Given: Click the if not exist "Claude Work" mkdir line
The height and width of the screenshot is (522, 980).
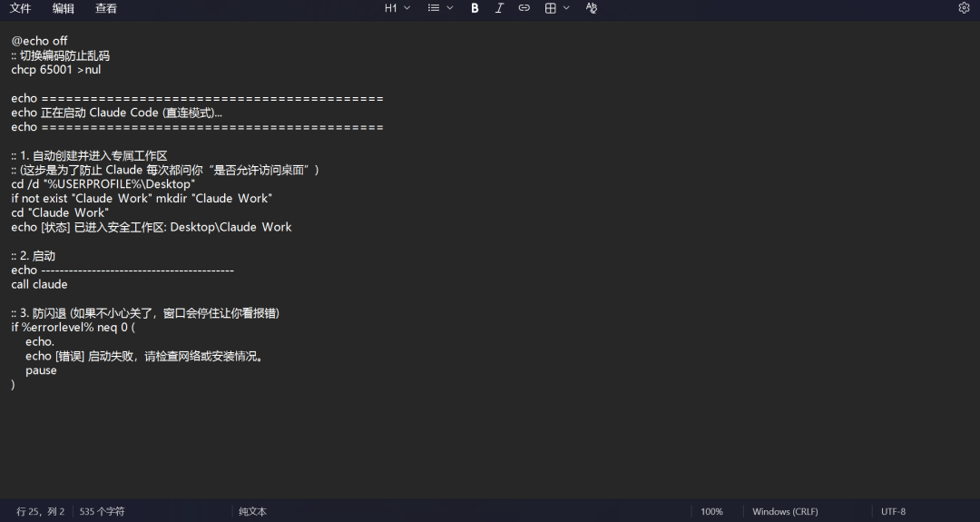Looking at the screenshot, I should pyautogui.click(x=142, y=198).
